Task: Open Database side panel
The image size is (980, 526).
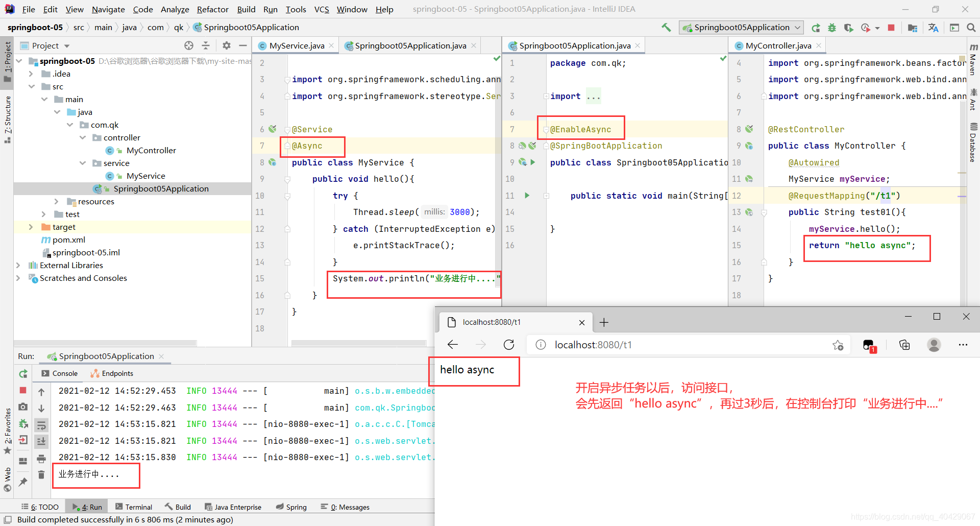Action: (x=973, y=142)
